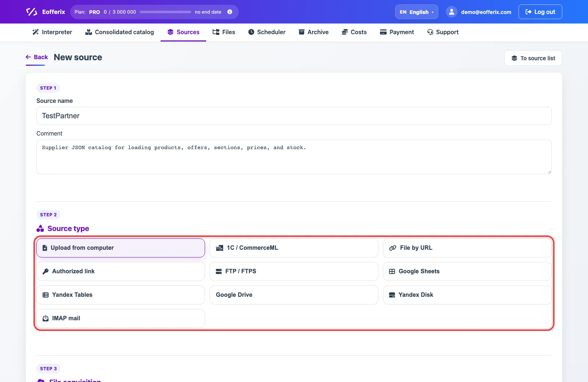Go Back to previous page

click(37, 57)
